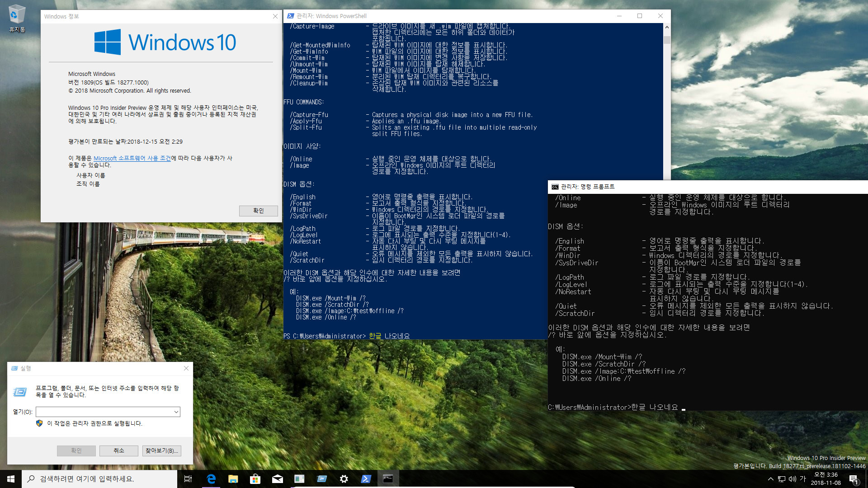Click /Split-Ffu entry in PowerShell
This screenshot has height=488, width=868.
pyautogui.click(x=306, y=127)
